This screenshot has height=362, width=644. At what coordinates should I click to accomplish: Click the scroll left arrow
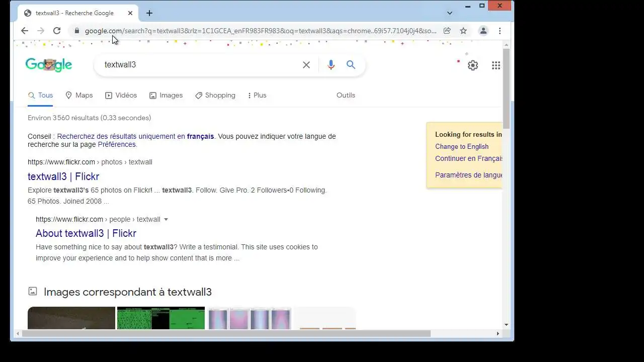18,333
